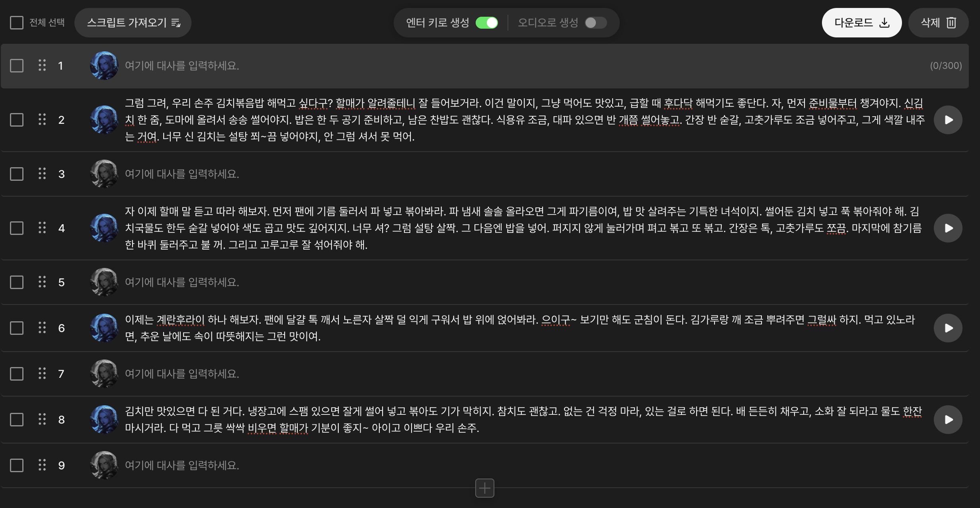This screenshot has height=508, width=980.
Task: Click the drag handle of row 7
Action: [x=42, y=373]
